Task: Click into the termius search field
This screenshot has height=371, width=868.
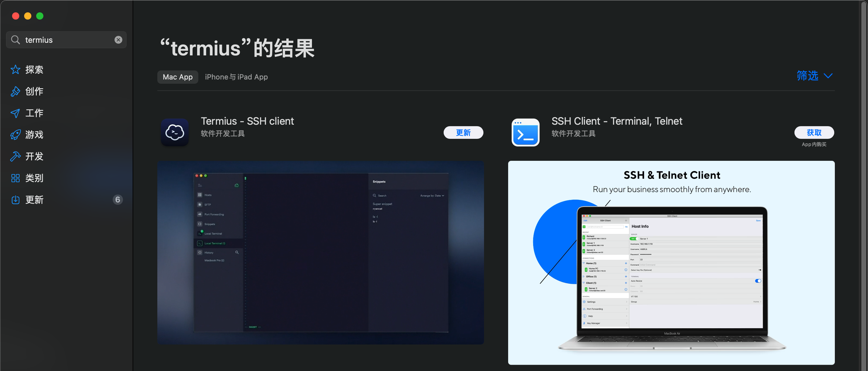Action: (x=66, y=40)
